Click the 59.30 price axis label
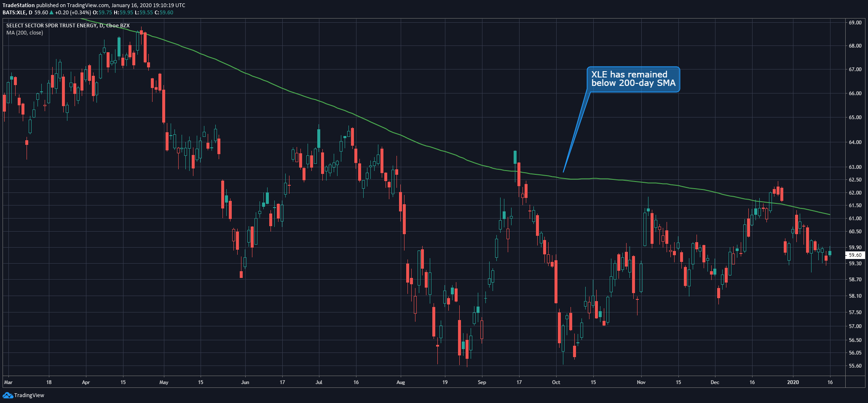Viewport: 868px width, 403px height. 855,264
